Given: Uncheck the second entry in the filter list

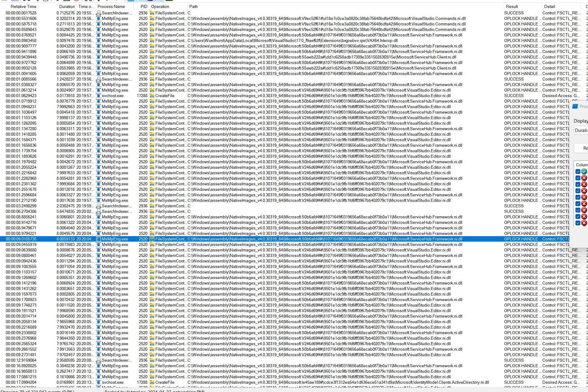Looking at the screenshot, I should [x=578, y=178].
